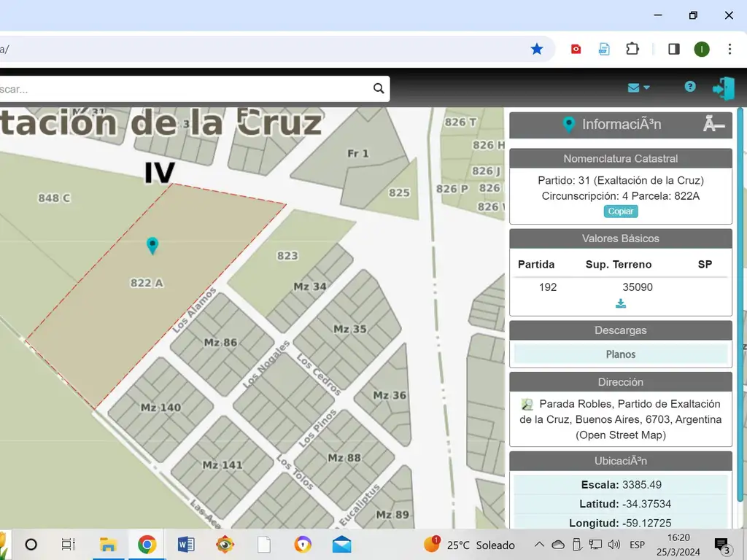Image resolution: width=747 pixels, height=560 pixels.
Task: Open Chrome three-dot menu
Action: pos(729,49)
